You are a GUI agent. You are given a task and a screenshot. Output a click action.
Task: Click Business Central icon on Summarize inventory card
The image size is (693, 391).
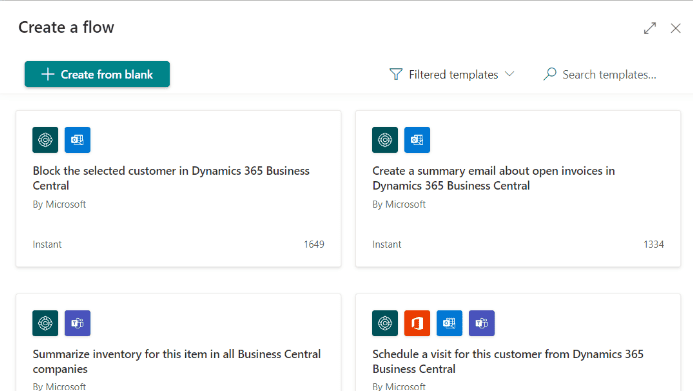[45, 323]
